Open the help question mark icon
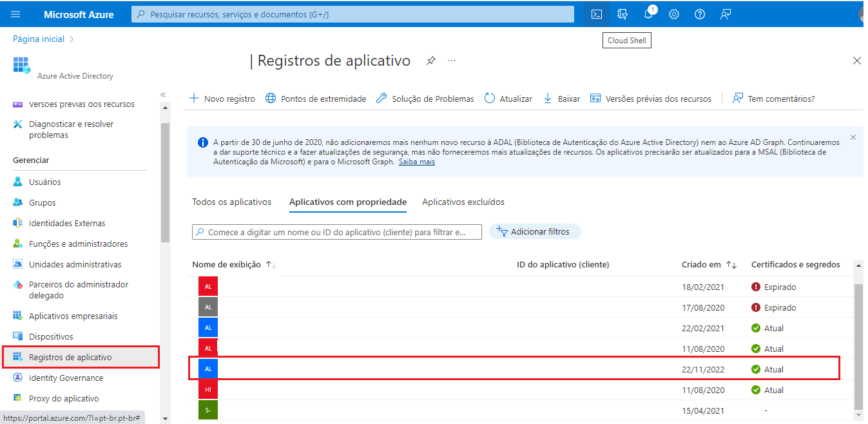Image resolution: width=868 pixels, height=424 pixels. [x=700, y=14]
